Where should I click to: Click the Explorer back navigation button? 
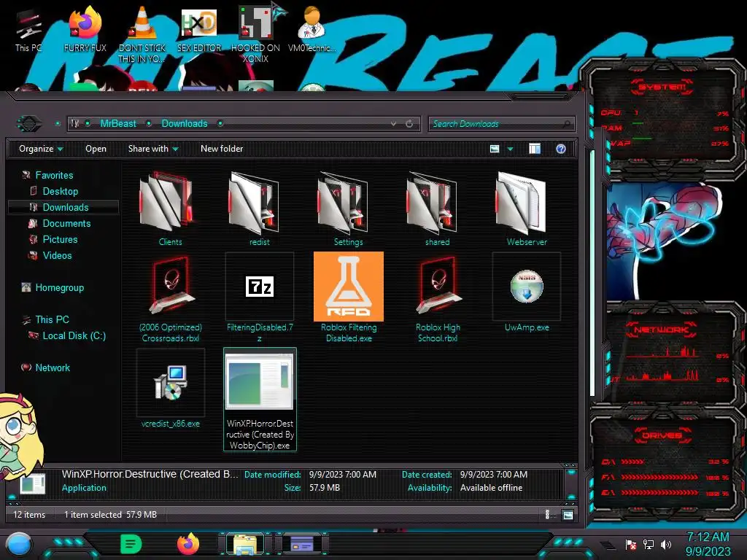(x=29, y=124)
